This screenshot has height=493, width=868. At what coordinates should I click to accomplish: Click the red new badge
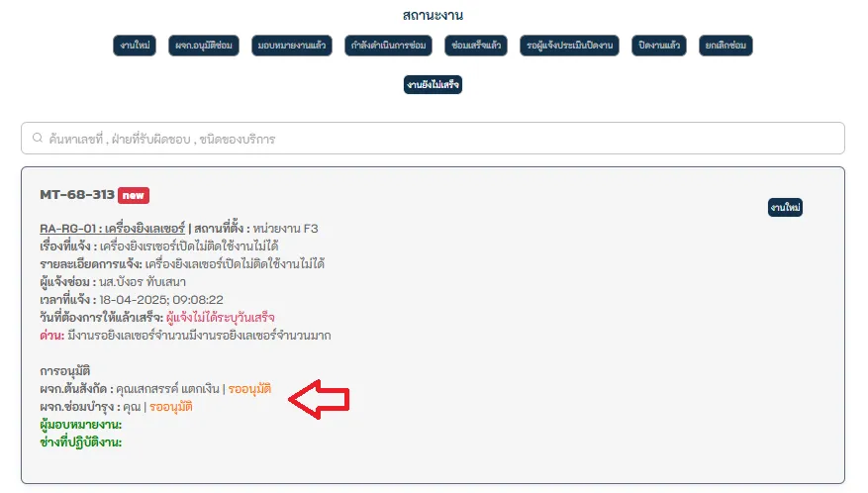point(134,195)
